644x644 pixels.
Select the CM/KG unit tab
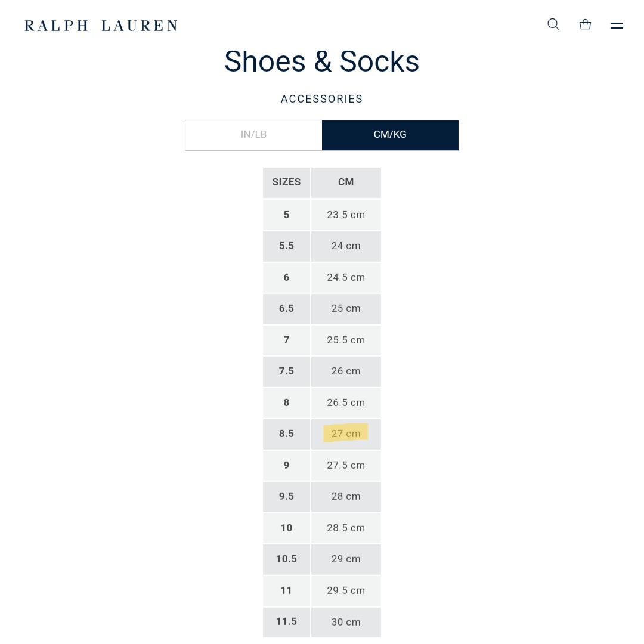[x=390, y=135]
